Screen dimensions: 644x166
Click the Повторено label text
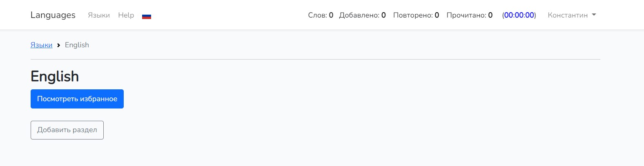coord(412,15)
